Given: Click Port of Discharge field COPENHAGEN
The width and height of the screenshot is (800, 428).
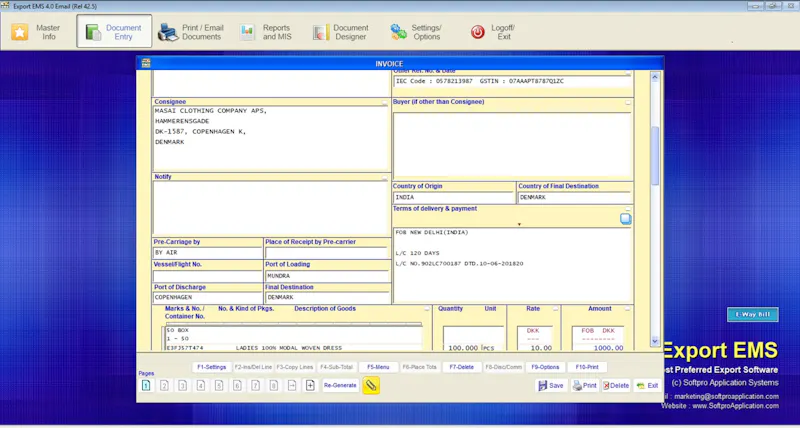Looking at the screenshot, I should pyautogui.click(x=207, y=297).
